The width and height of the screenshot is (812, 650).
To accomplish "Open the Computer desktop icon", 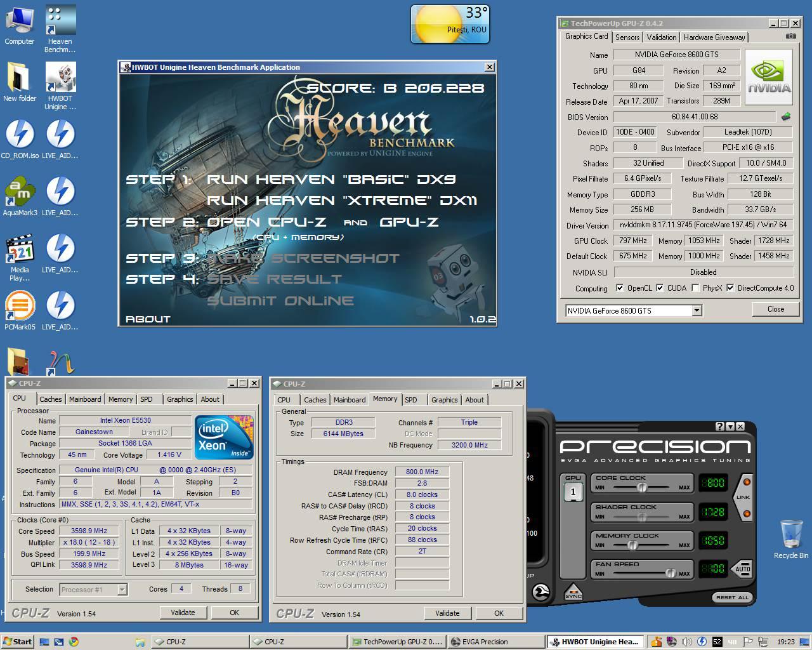I will [19, 25].
